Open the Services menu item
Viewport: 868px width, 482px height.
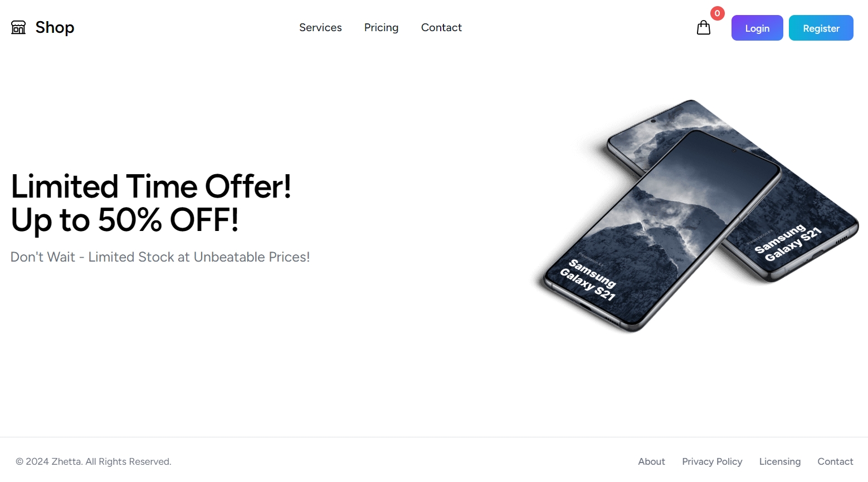tap(320, 27)
